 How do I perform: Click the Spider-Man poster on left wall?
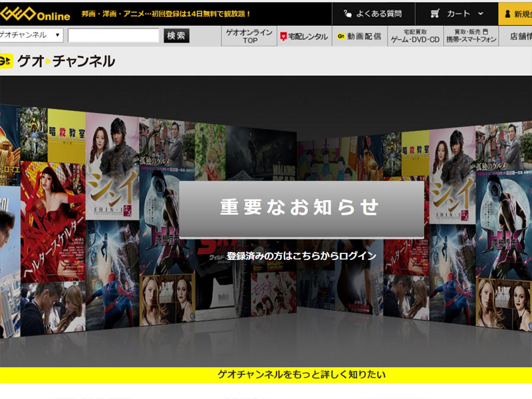(x=112, y=275)
